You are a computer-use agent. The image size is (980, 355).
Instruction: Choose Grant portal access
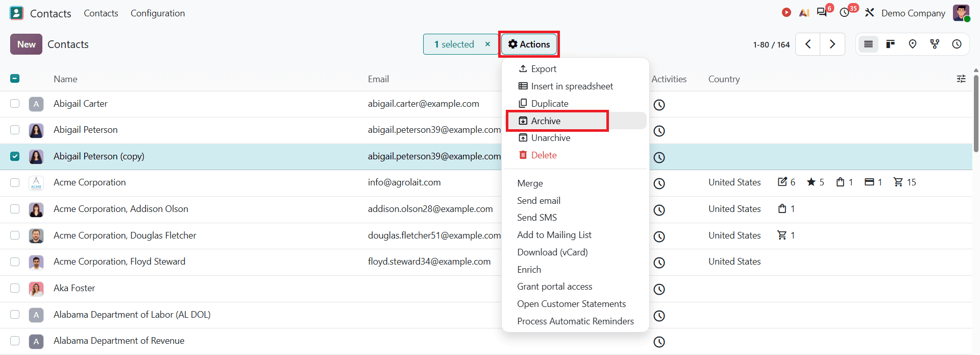pyautogui.click(x=575, y=287)
